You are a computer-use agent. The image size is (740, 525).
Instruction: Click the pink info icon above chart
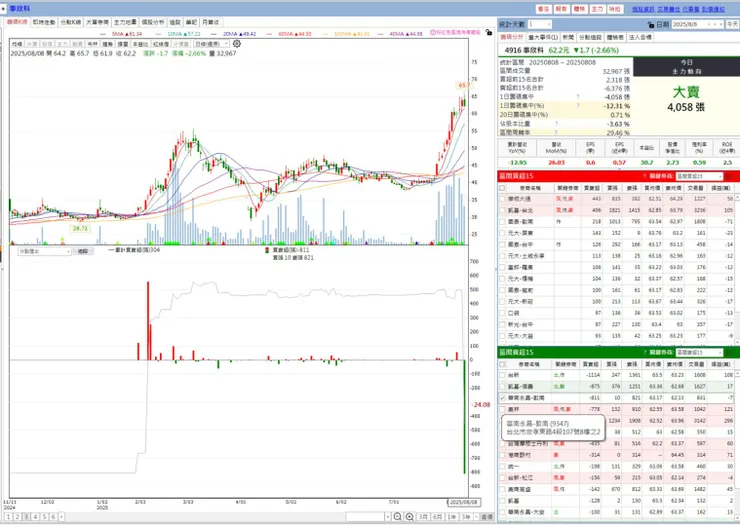tap(433, 32)
